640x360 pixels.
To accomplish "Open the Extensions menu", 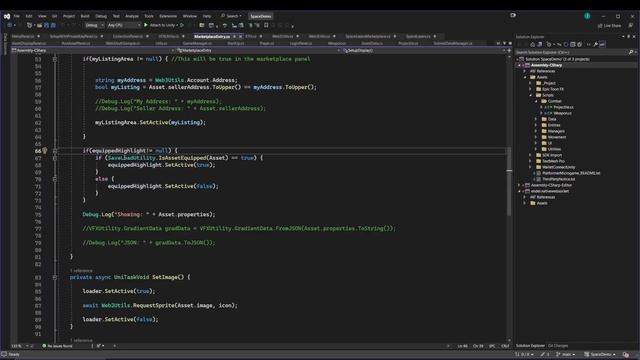I will click(x=168, y=16).
